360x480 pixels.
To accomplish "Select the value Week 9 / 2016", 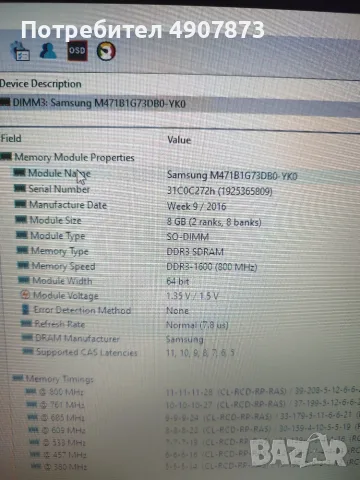I will point(196,206).
